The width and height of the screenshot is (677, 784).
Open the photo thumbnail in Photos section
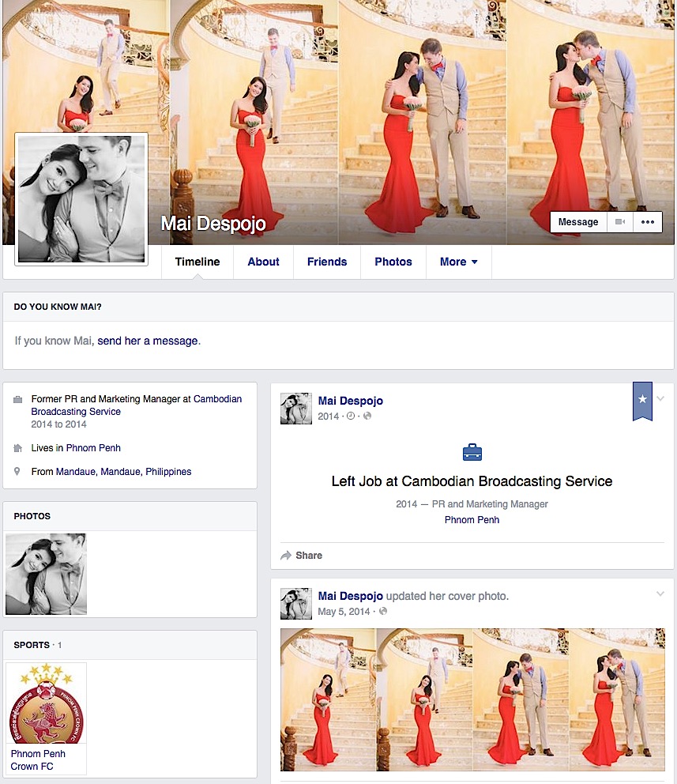tap(46, 574)
